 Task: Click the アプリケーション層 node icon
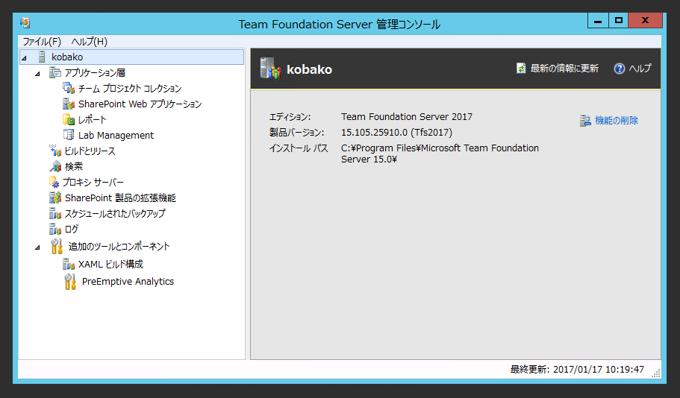[x=55, y=72]
